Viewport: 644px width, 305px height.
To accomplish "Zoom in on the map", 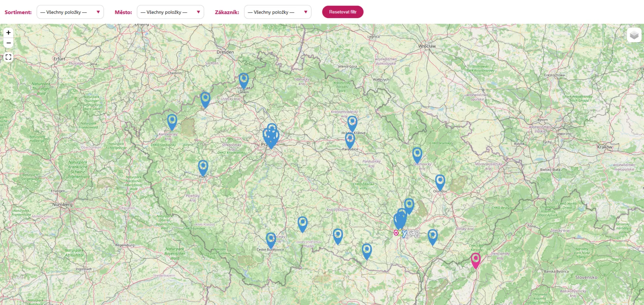I will 8,33.
